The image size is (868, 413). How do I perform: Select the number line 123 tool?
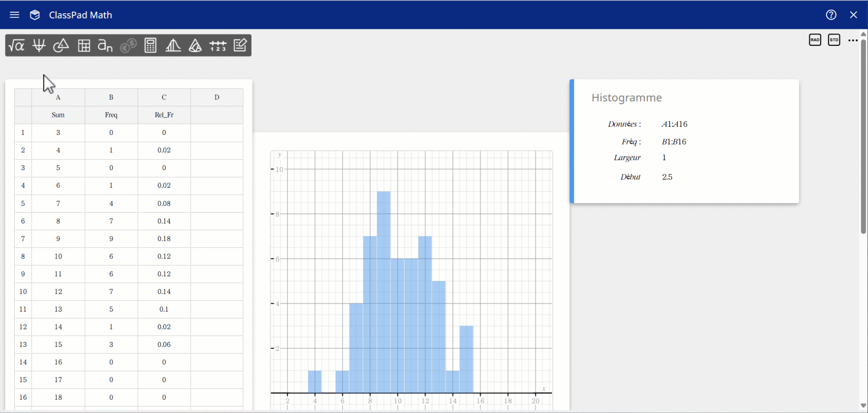(x=218, y=45)
